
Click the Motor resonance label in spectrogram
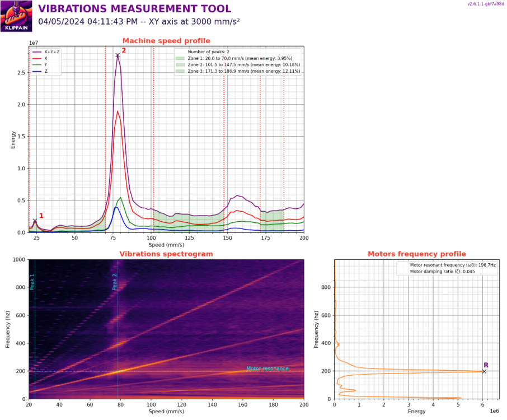(267, 368)
